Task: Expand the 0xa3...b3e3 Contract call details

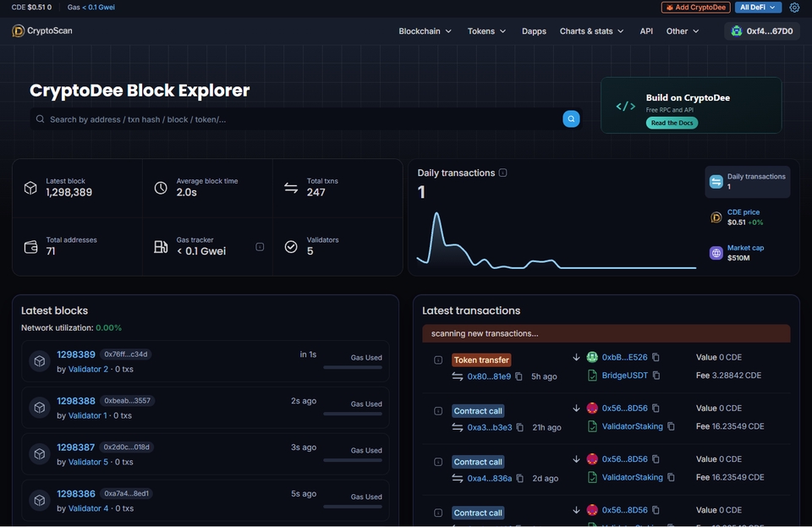Action: pos(438,411)
